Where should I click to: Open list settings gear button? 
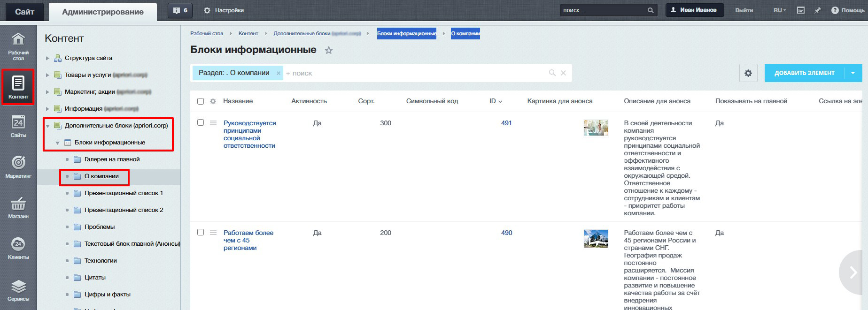(x=748, y=73)
